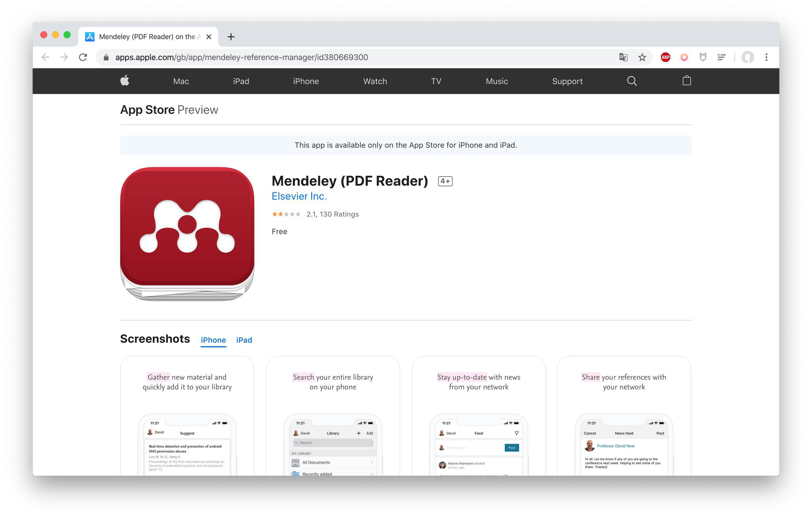
Task: Open the media queue list icon
Action: (x=722, y=57)
